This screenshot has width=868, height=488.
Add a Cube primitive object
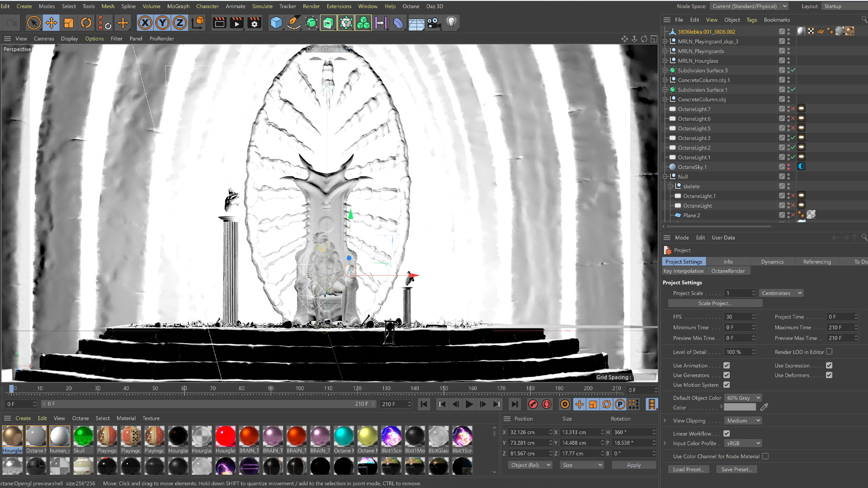(x=276, y=23)
